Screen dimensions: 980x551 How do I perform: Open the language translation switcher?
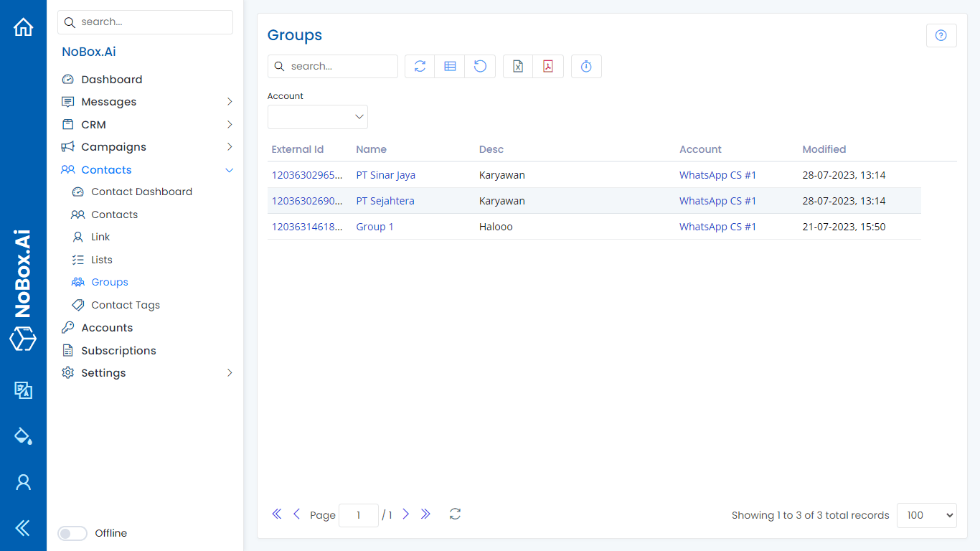tap(23, 390)
